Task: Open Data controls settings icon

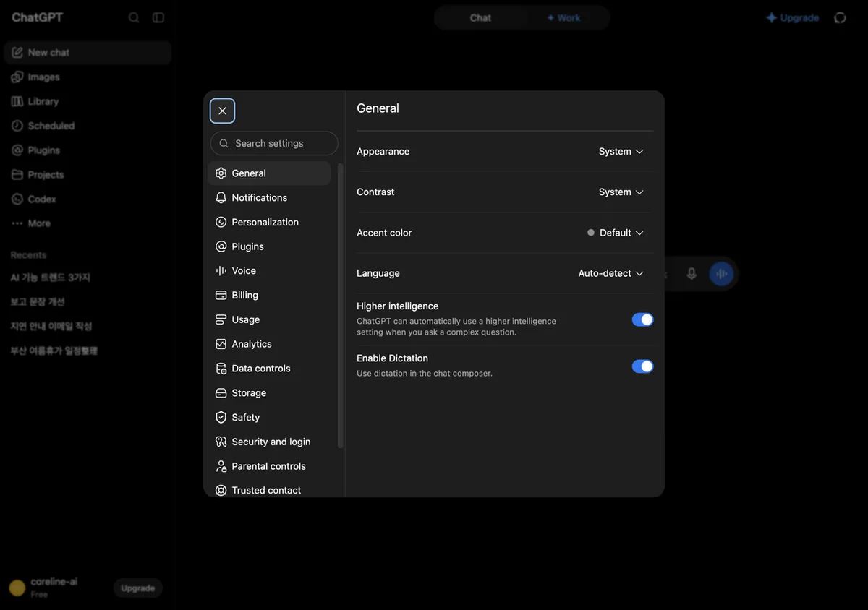Action: [221, 369]
